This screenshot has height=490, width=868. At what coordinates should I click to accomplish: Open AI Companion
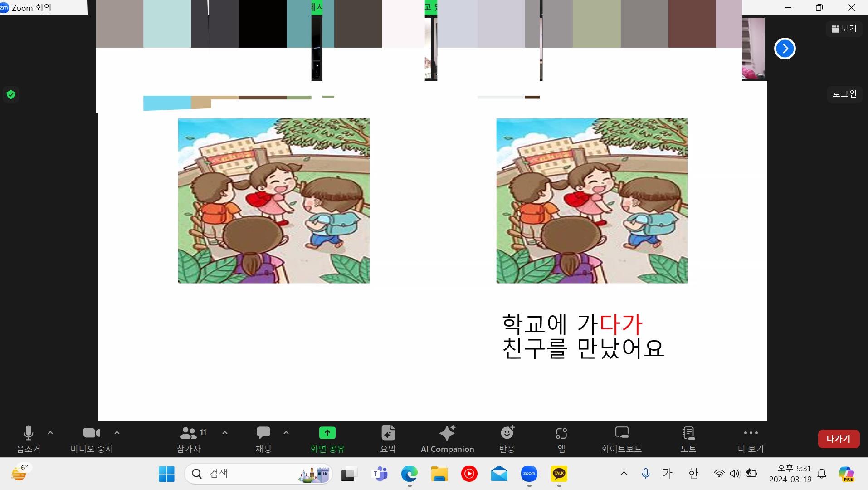(447, 439)
